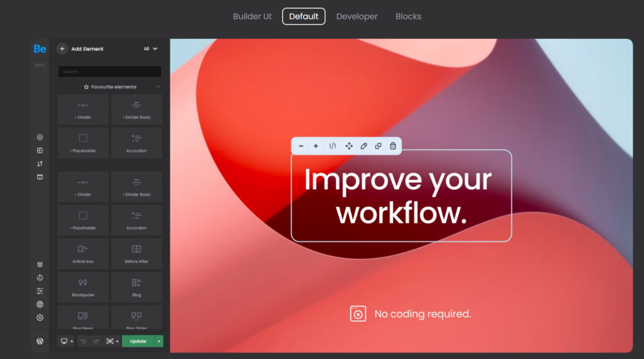Click the no-code icon beside 'No coding required.'
644x359 pixels.
(358, 314)
